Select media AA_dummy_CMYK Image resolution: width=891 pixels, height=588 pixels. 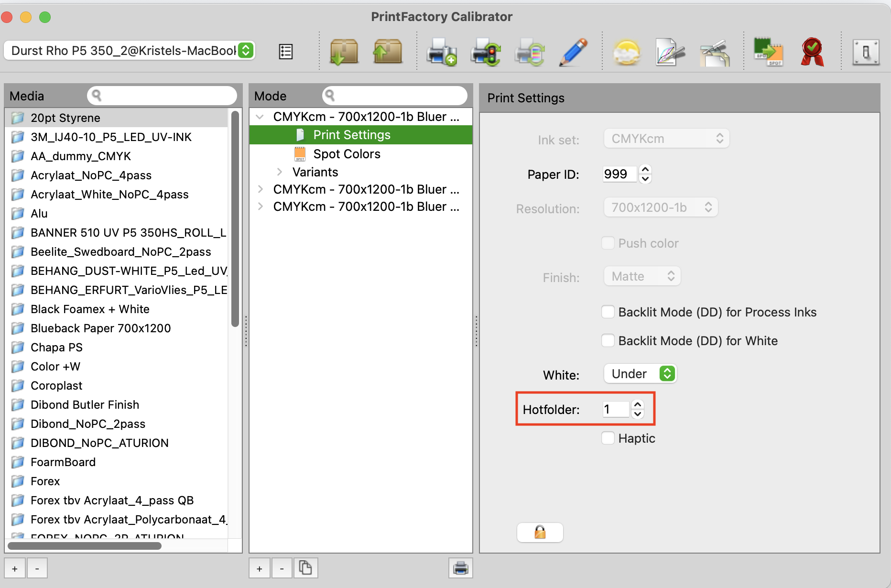116,156
